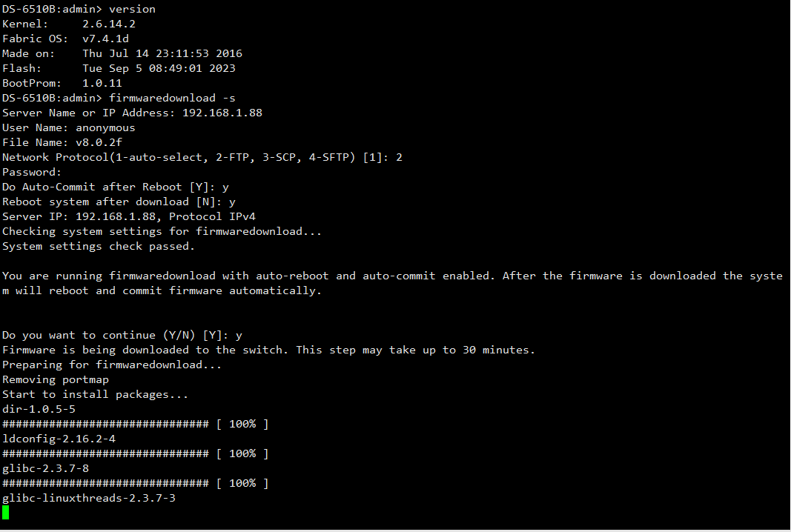791x532 pixels.
Task: Click the file name v8.0.2f
Action: point(99,143)
